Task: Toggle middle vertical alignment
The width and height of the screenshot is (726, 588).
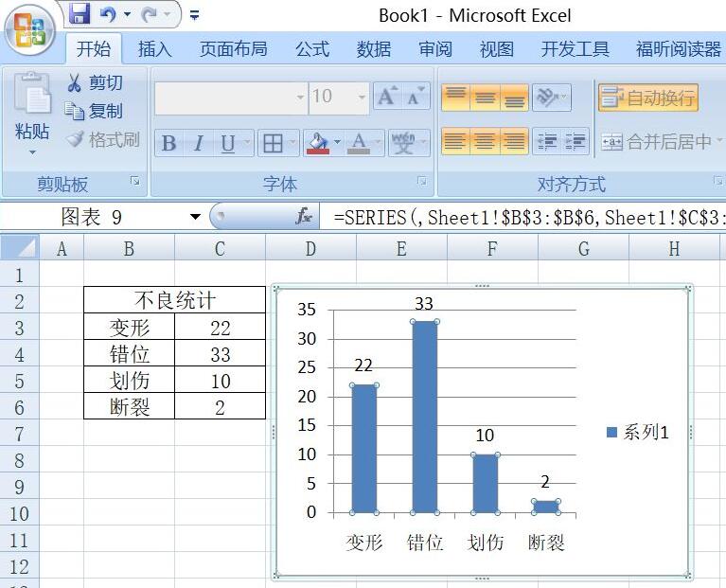Action: [486, 98]
